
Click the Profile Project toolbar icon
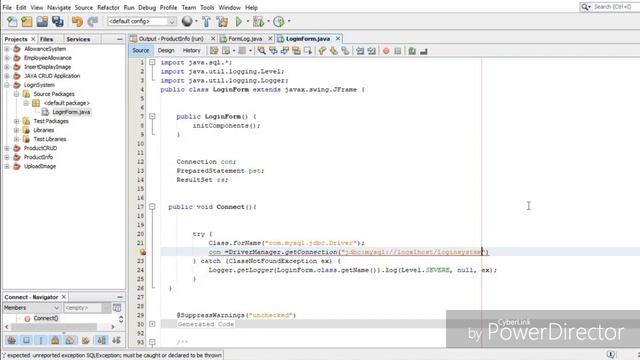tap(279, 22)
